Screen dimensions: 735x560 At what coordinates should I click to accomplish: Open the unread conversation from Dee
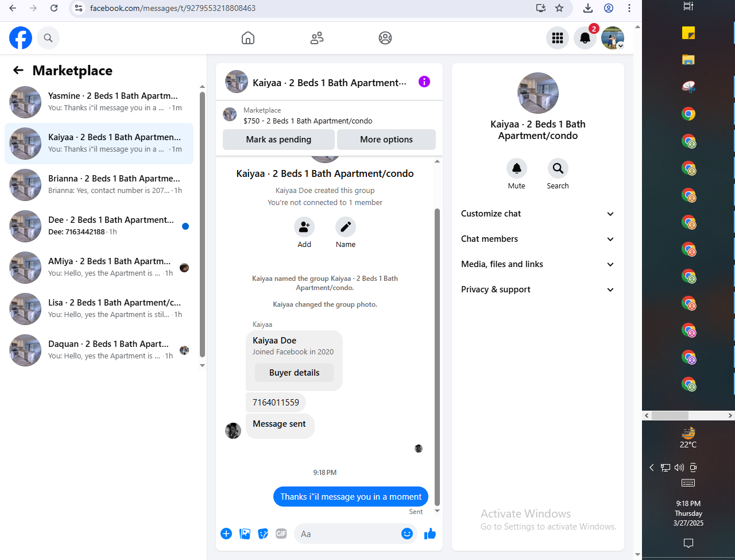point(99,226)
